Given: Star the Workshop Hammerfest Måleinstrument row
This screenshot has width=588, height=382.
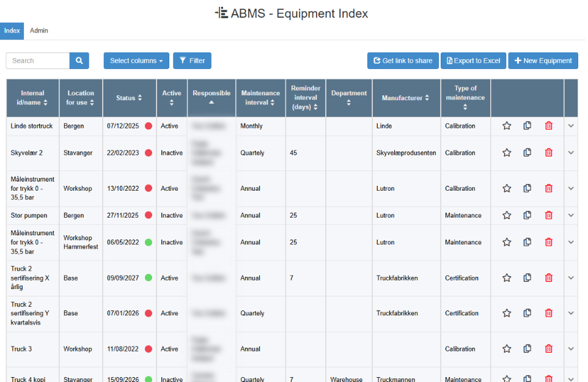Looking at the screenshot, I should (507, 242).
